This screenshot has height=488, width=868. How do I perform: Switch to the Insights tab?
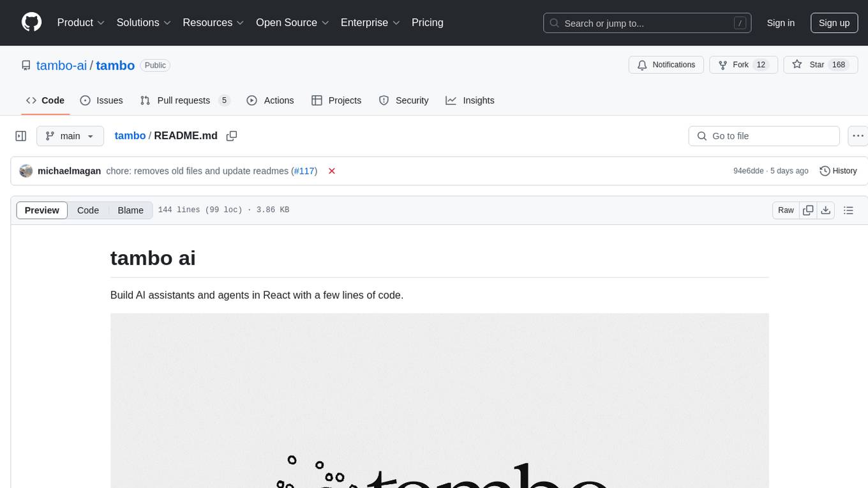(x=470, y=100)
